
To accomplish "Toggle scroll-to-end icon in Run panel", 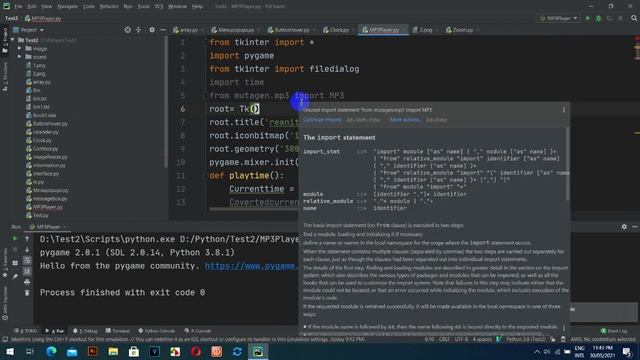I will pos(27,271).
